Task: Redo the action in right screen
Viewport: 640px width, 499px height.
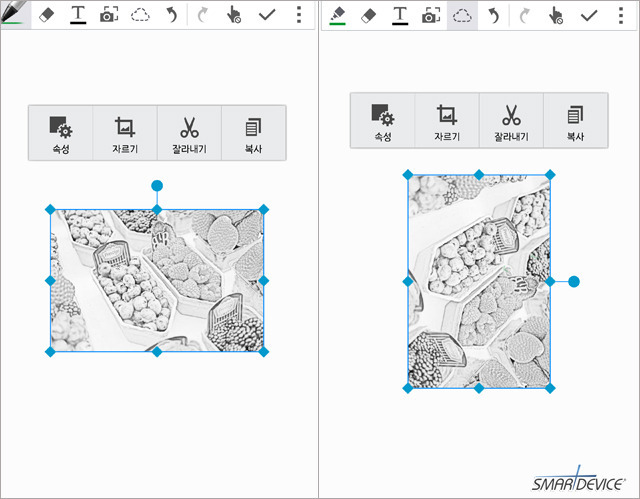Action: 524,16
